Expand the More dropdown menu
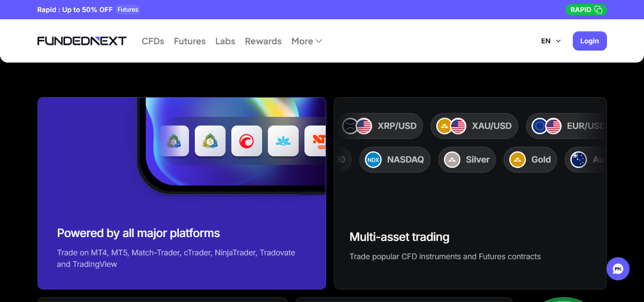Image resolution: width=644 pixels, height=302 pixels. click(x=306, y=41)
